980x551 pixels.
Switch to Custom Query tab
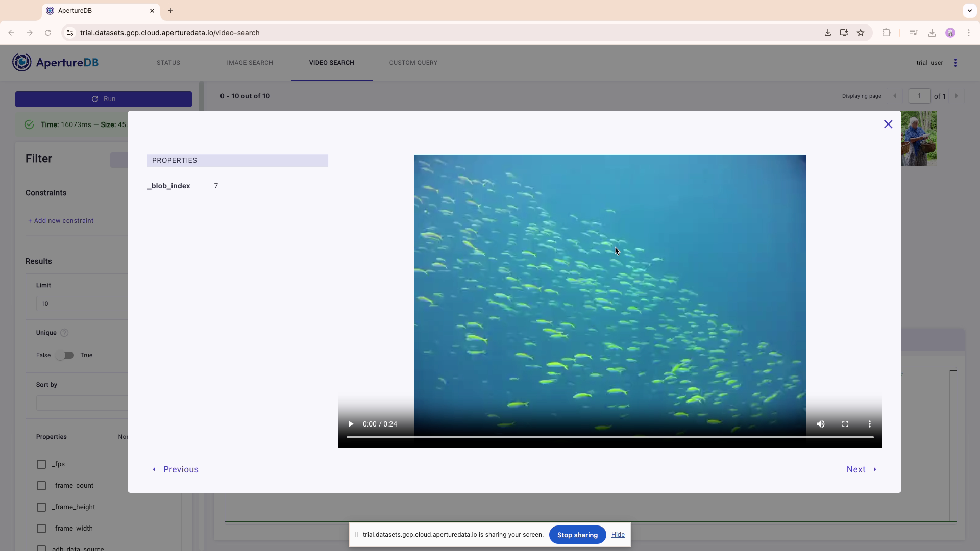coord(413,63)
